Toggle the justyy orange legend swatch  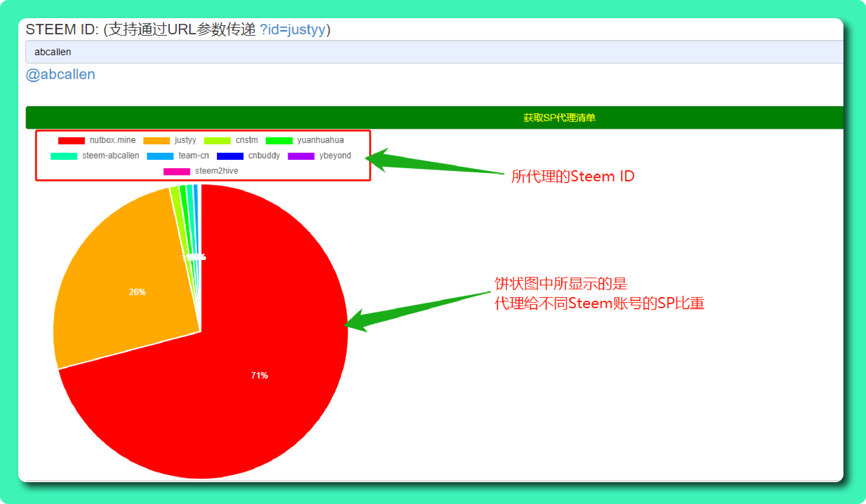pos(156,141)
